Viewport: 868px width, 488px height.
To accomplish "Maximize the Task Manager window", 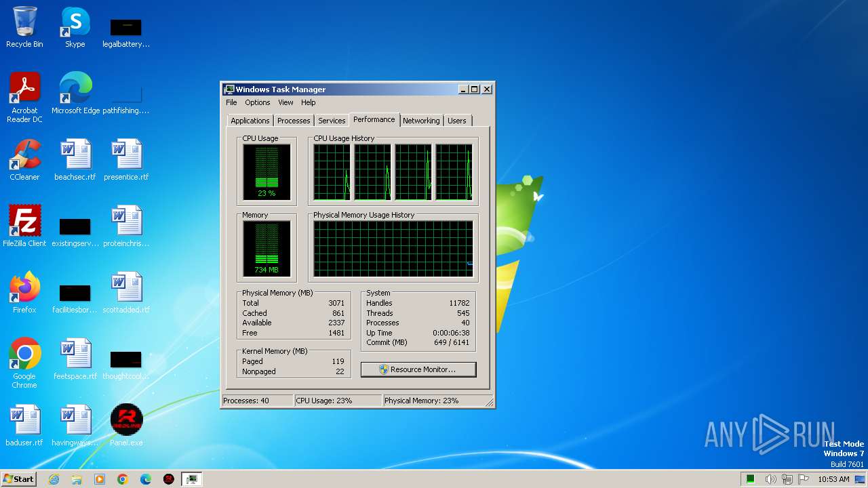I will (475, 89).
